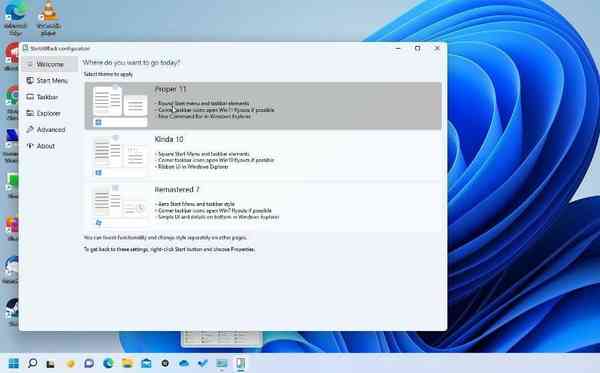
Task: Maximize the StartAllBack configuration window
Action: [417, 49]
